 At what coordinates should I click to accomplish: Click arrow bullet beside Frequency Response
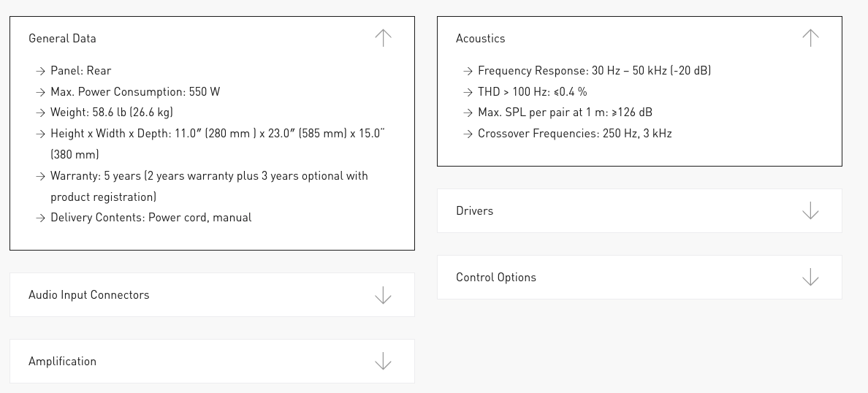[x=468, y=71]
